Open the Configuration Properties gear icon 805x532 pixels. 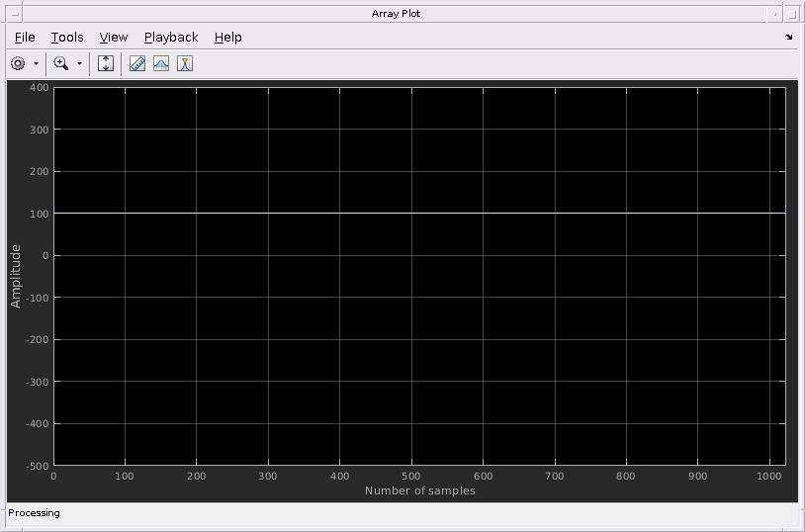[18, 63]
